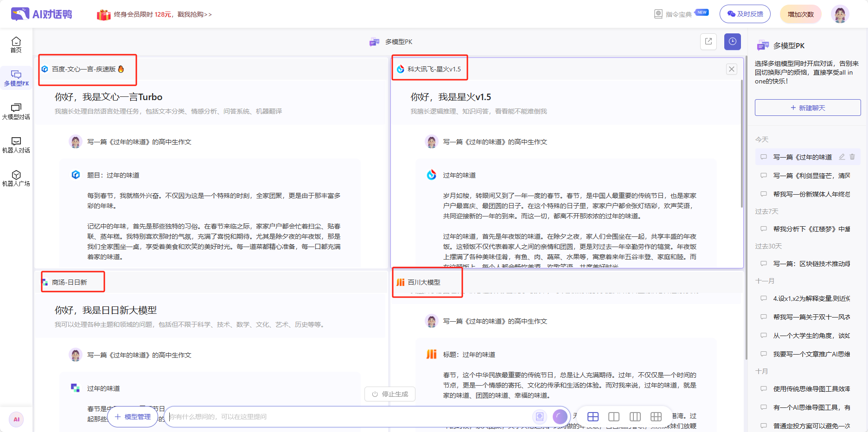Click the 星火 panel vertical scrollbar
Image resolution: width=868 pixels, height=432 pixels.
742,144
